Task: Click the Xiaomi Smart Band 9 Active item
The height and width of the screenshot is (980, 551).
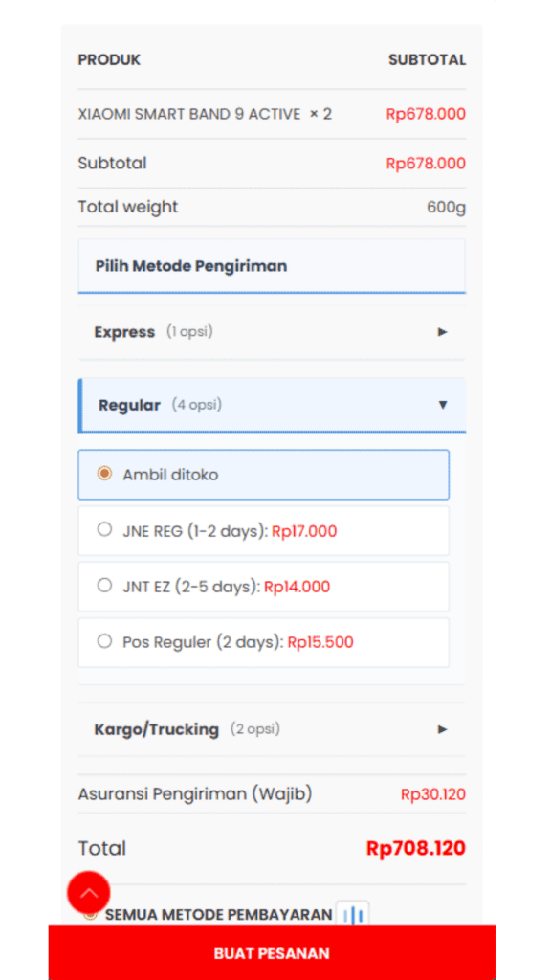Action: (205, 115)
